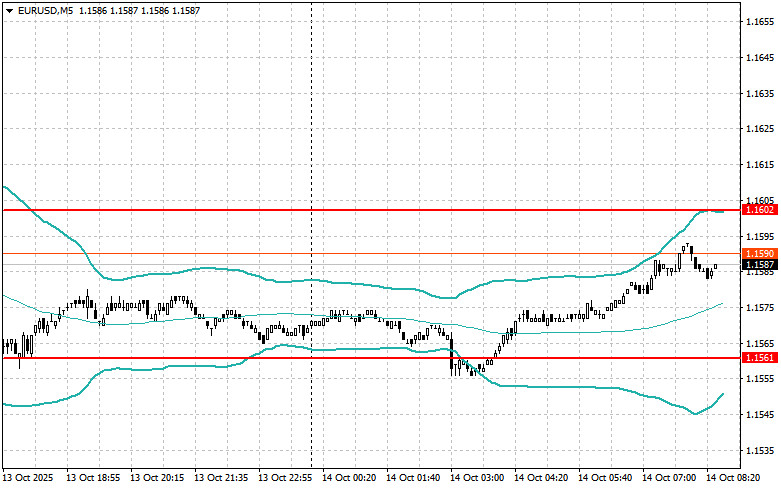Click the orange 1.1590 price label
The height and width of the screenshot is (489, 781).
(760, 253)
